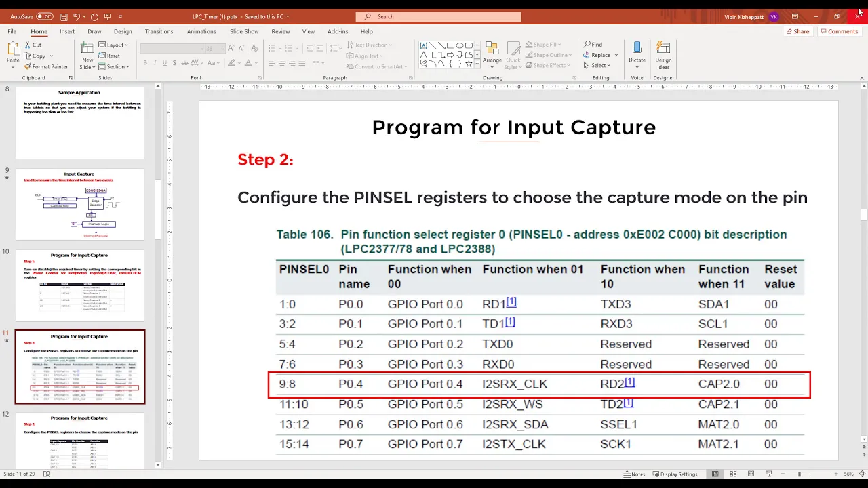
Task: Open the Font Color picker
Action: coord(248,63)
